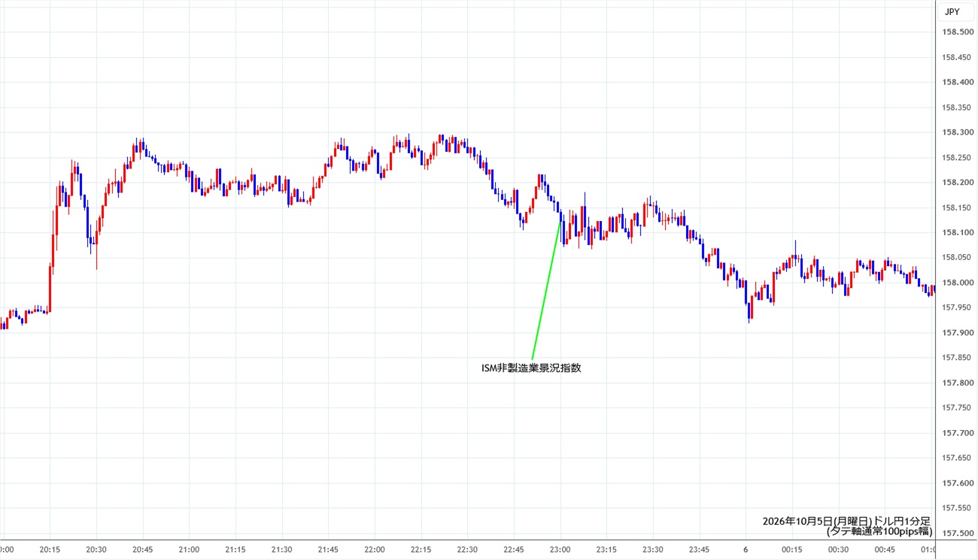The width and height of the screenshot is (978, 560).
Task: Click the 158.250 price axis label
Action: pos(958,157)
